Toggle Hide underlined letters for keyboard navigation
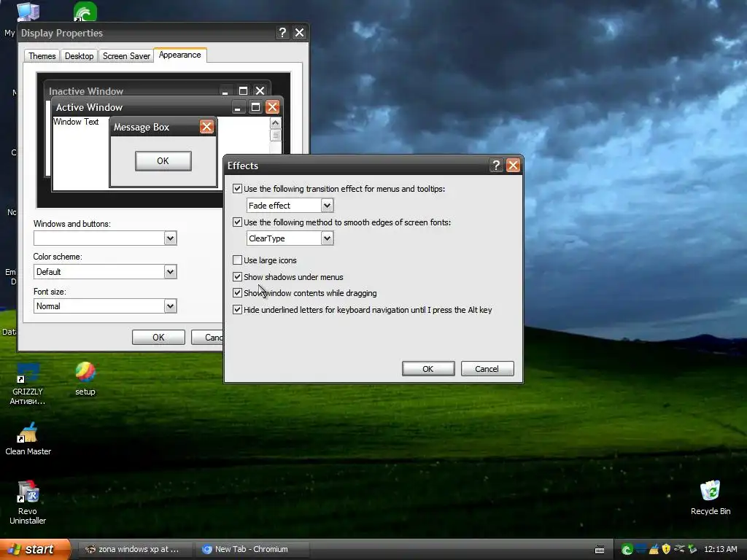The height and width of the screenshot is (560, 747). 237,309
